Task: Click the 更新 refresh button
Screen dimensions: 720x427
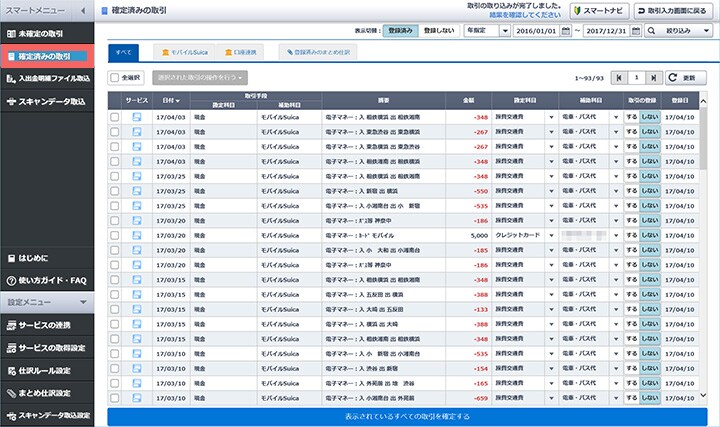Action: click(x=686, y=78)
